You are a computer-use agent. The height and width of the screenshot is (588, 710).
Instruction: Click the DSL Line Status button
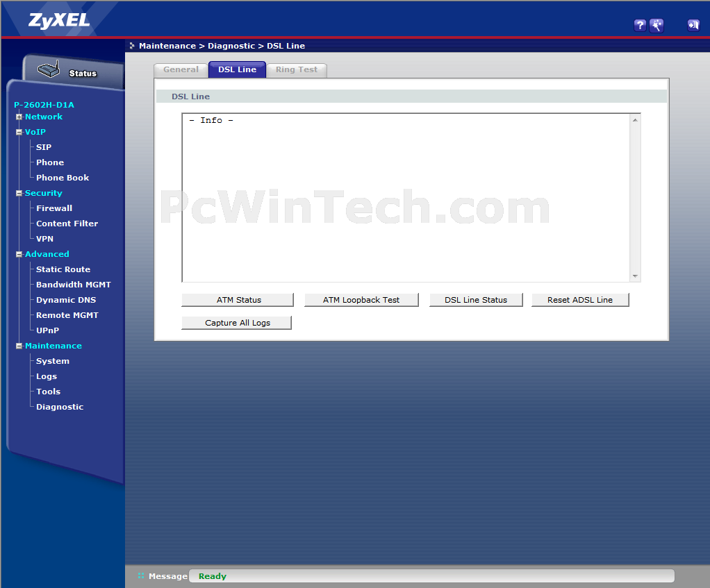pos(476,300)
